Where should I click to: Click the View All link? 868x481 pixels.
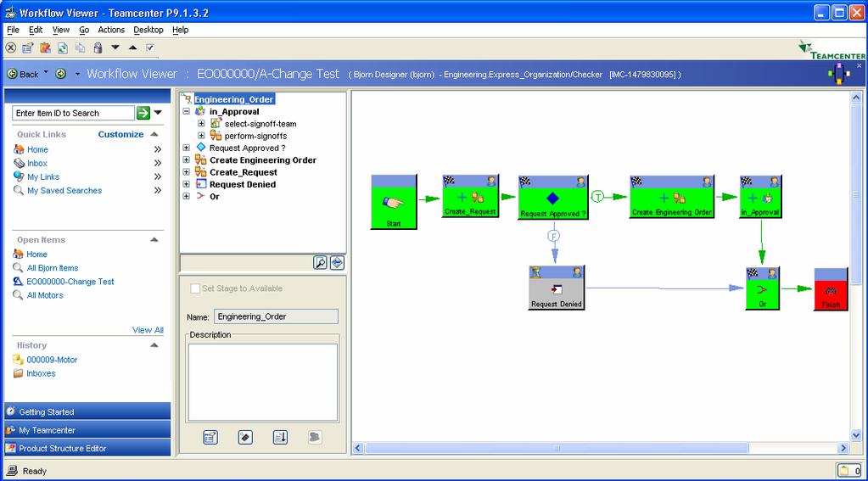[148, 330]
